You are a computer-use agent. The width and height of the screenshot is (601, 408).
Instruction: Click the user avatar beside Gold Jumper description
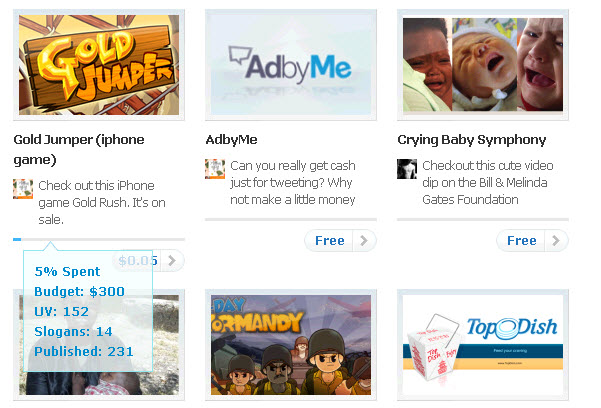tap(23, 189)
